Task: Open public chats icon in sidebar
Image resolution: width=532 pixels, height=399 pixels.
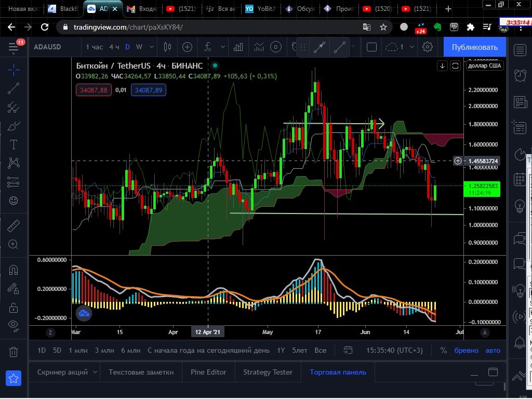Action: (520, 238)
